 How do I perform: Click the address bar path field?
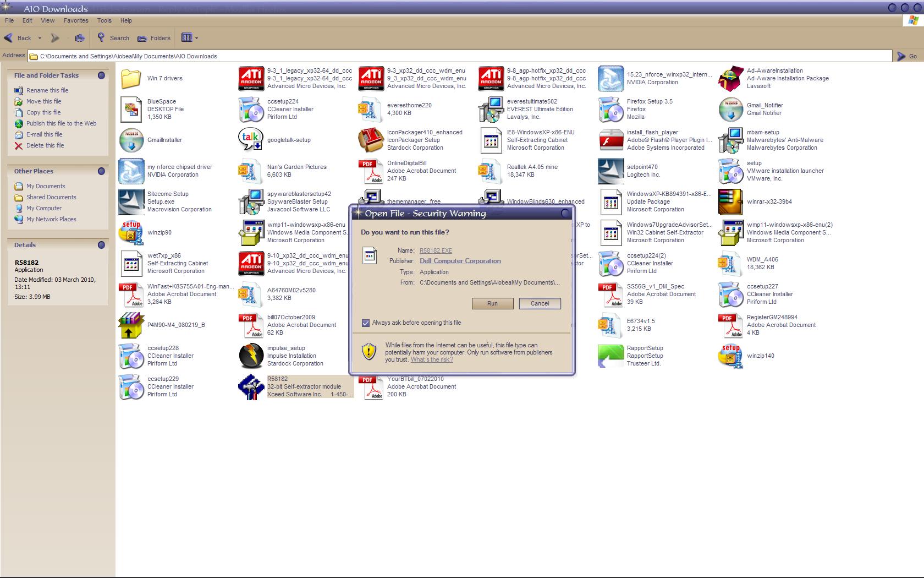(x=460, y=56)
